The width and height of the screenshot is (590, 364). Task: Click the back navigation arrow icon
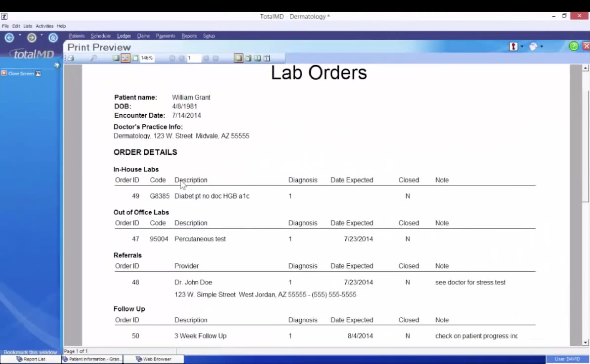pos(10,38)
